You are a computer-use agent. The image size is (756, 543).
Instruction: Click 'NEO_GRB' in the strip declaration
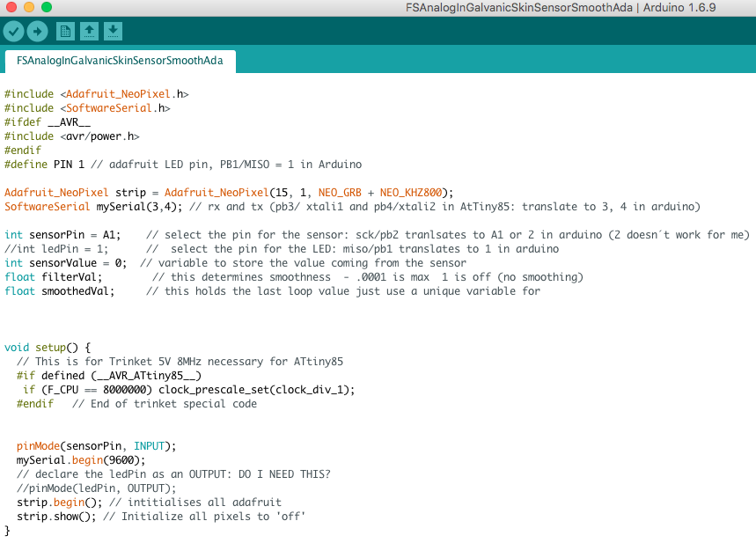click(x=340, y=193)
